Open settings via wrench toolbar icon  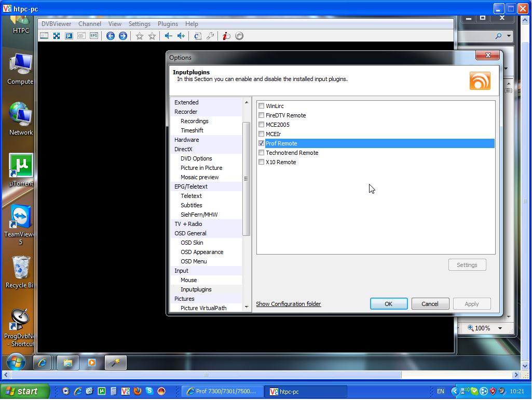coord(210,36)
